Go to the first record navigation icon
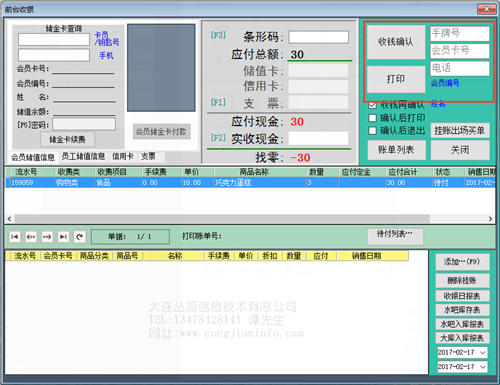Screen dimensions: 500x385 click(x=15, y=237)
